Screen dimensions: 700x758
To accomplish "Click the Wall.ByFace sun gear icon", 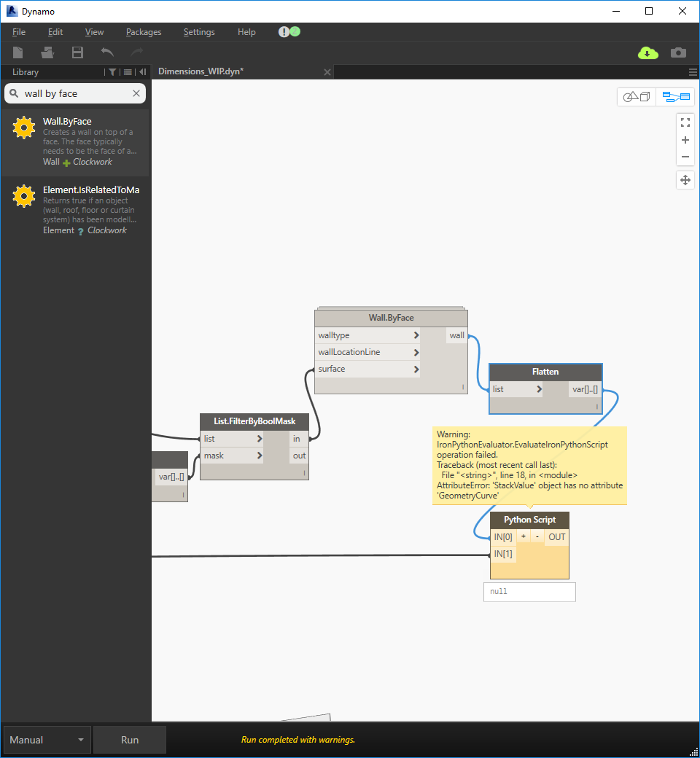I will coord(24,128).
